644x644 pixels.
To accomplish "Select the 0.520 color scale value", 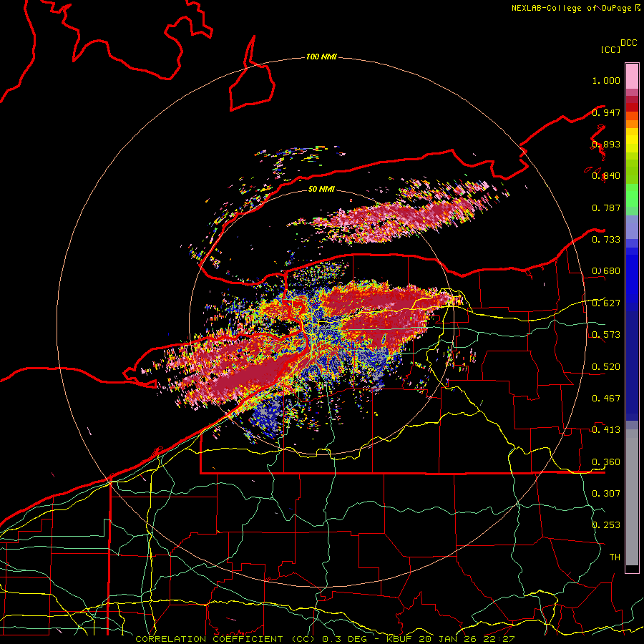I will [x=606, y=367].
